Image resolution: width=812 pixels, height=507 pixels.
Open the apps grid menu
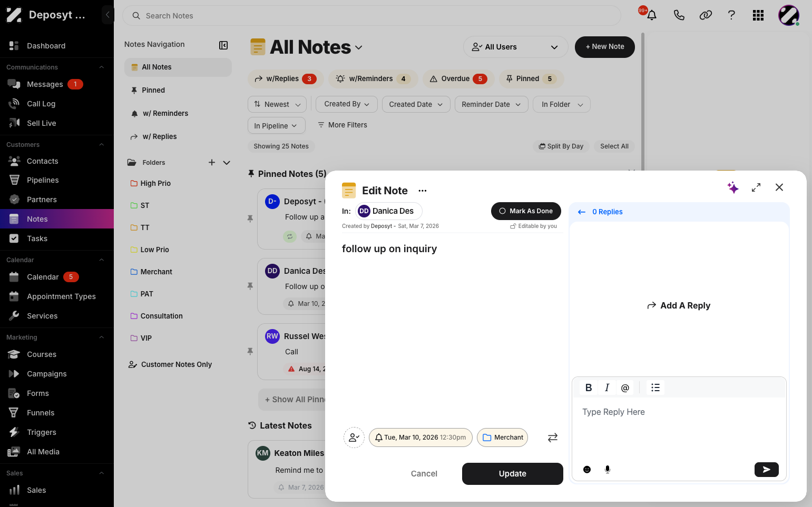[758, 15]
